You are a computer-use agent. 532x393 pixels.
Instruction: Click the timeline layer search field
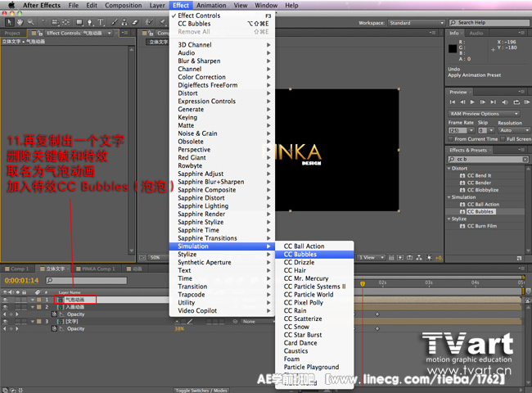87,281
